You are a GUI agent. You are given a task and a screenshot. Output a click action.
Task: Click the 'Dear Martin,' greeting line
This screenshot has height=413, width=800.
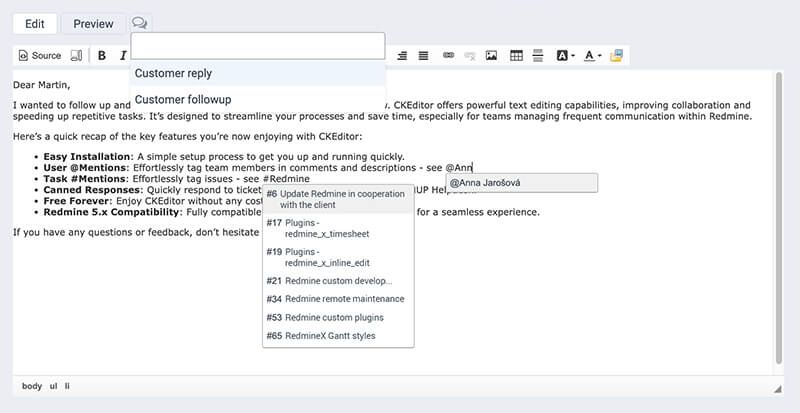[x=42, y=85]
